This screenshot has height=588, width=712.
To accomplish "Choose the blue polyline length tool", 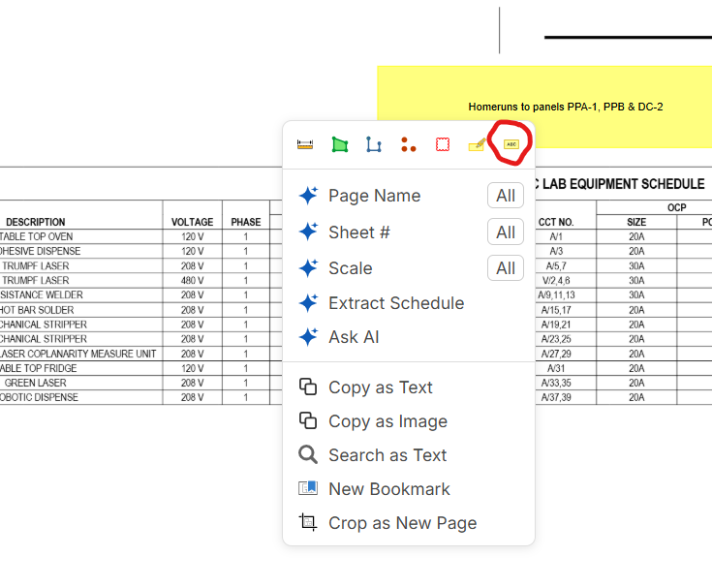I will (373, 144).
